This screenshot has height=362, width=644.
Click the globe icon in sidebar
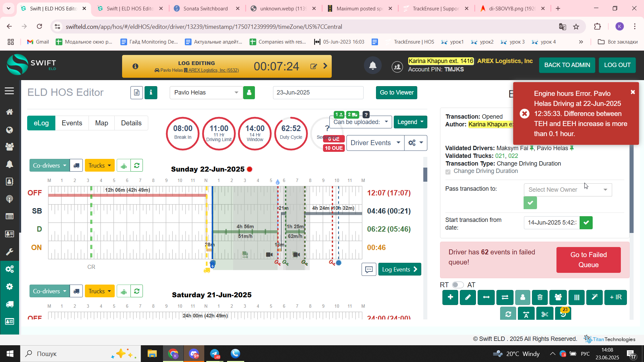tap(9, 130)
